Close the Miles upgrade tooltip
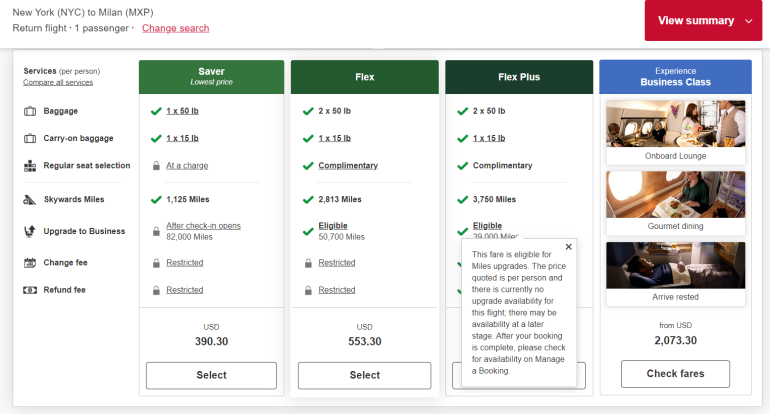The height and width of the screenshot is (414, 770). pos(569,246)
